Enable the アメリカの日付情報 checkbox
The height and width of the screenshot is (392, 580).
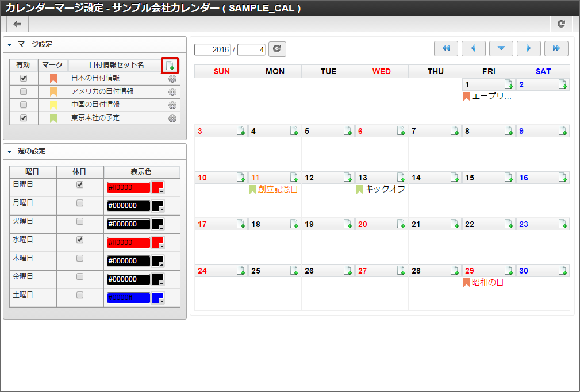tap(24, 91)
